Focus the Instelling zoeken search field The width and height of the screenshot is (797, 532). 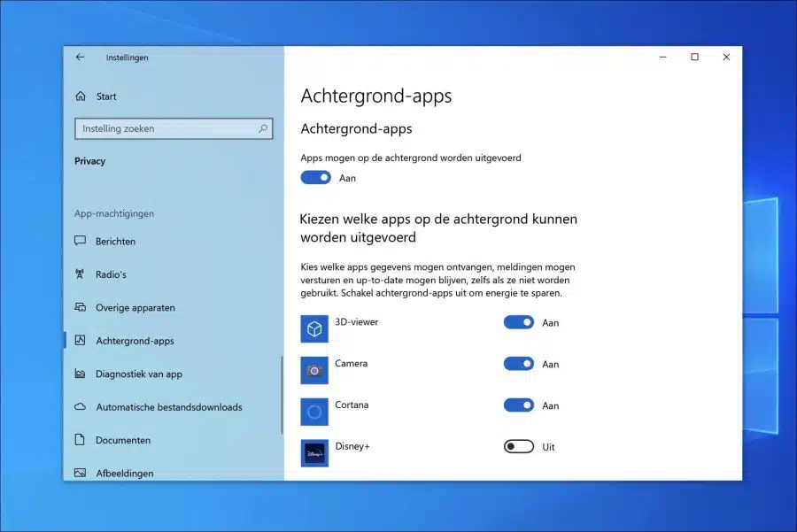[174, 128]
